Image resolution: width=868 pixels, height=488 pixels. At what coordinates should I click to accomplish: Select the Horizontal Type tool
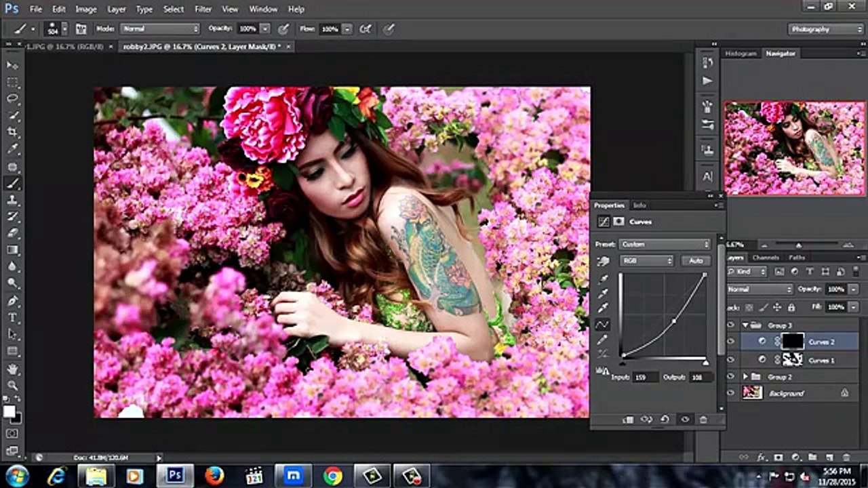12,318
